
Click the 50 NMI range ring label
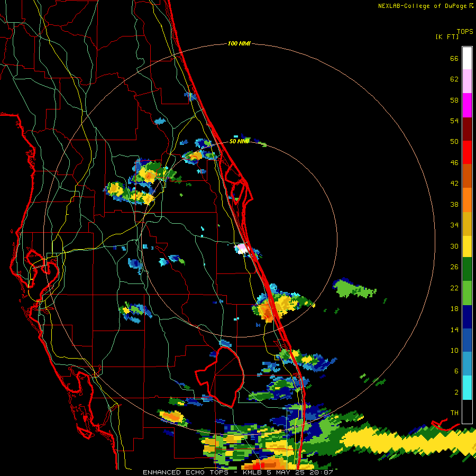click(x=239, y=141)
